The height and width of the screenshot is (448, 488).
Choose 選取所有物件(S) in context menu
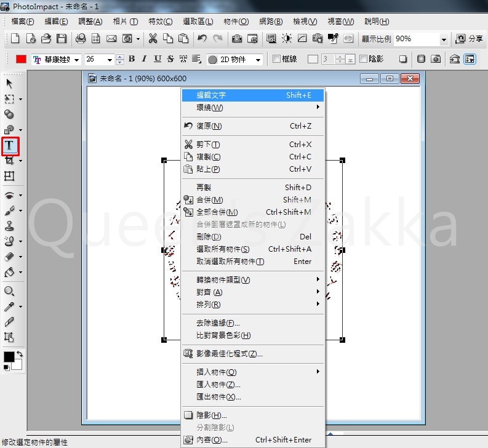[x=253, y=249]
